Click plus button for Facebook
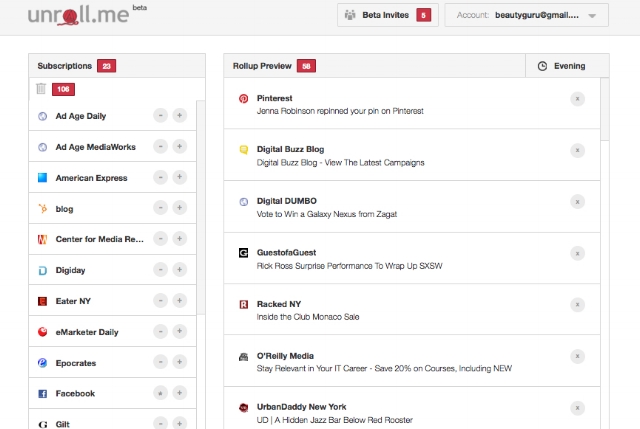This screenshot has height=429, width=640. tap(179, 393)
